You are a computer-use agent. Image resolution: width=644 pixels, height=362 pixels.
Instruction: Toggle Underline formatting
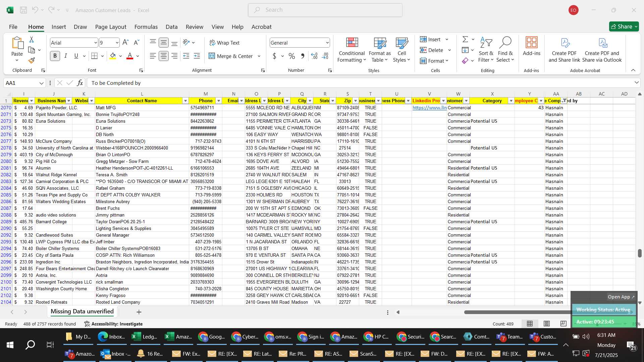click(x=76, y=56)
